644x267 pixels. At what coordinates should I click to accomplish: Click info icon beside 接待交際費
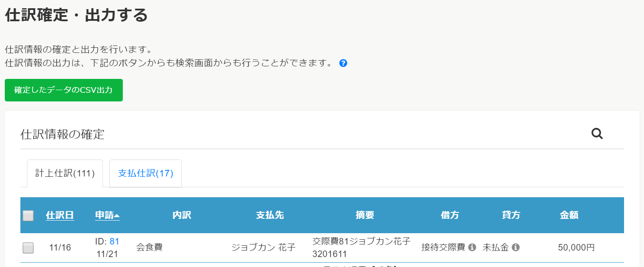473,247
